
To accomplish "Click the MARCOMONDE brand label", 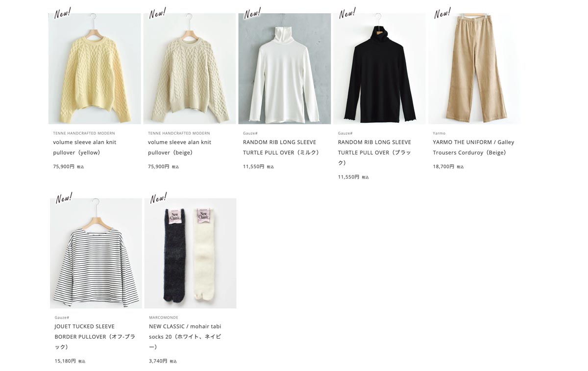I will tap(164, 318).
